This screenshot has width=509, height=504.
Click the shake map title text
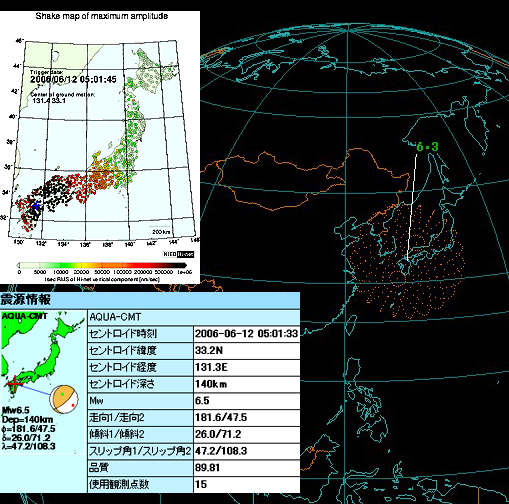tap(102, 16)
